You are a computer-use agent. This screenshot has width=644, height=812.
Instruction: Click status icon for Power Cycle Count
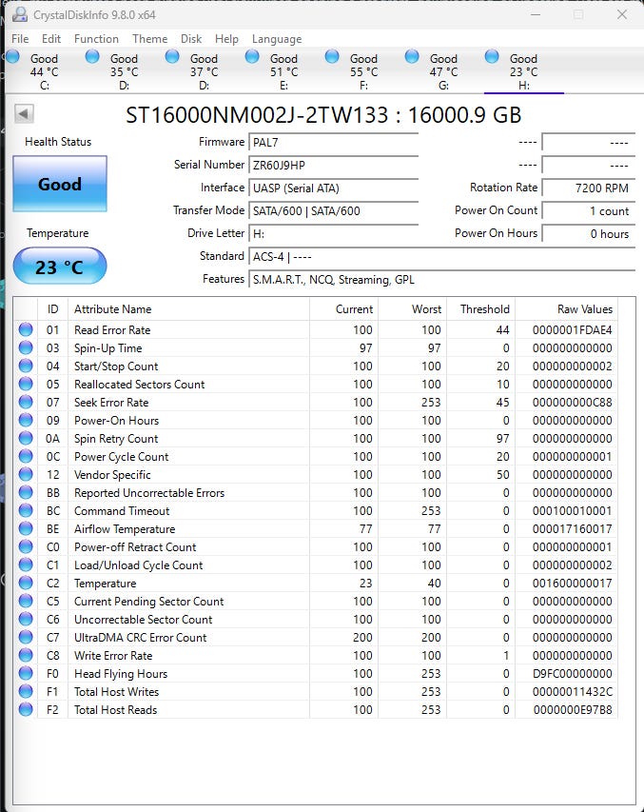point(26,456)
